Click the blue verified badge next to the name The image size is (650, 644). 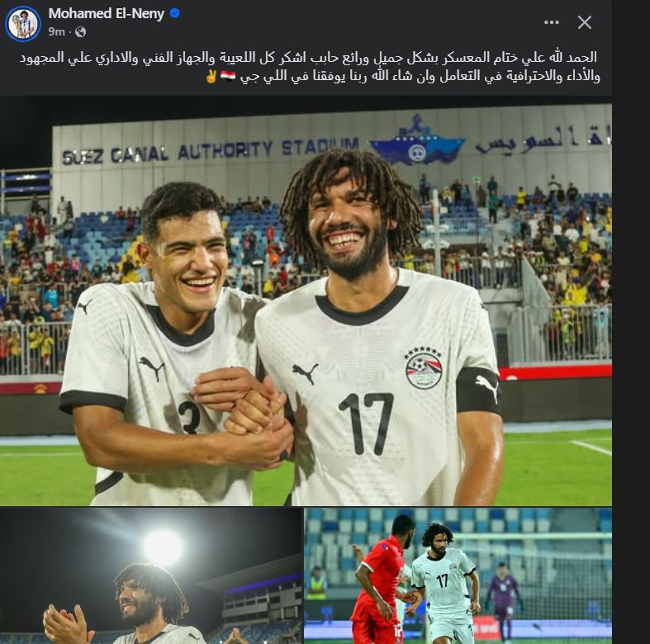click(x=175, y=13)
